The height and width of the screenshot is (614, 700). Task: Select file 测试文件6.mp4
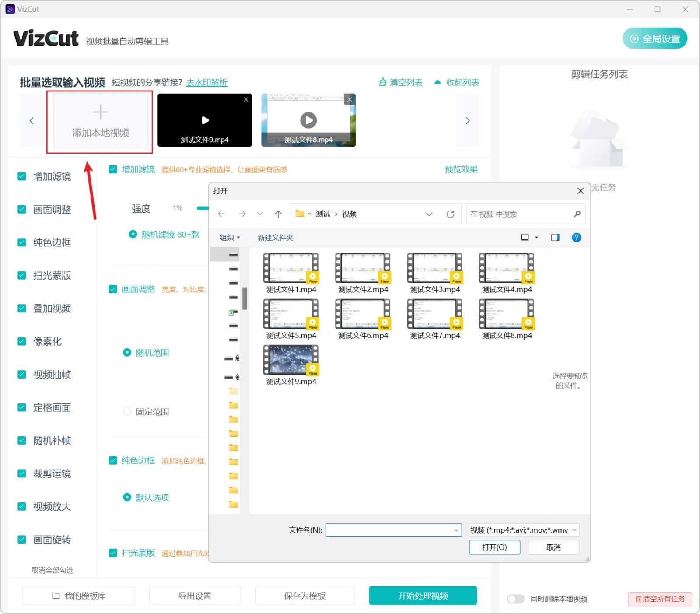pos(363,319)
